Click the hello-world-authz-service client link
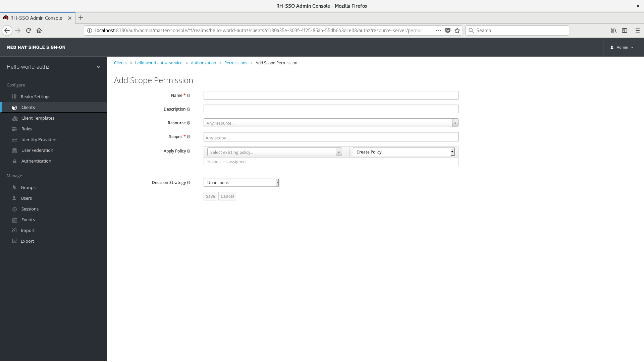 tap(158, 63)
